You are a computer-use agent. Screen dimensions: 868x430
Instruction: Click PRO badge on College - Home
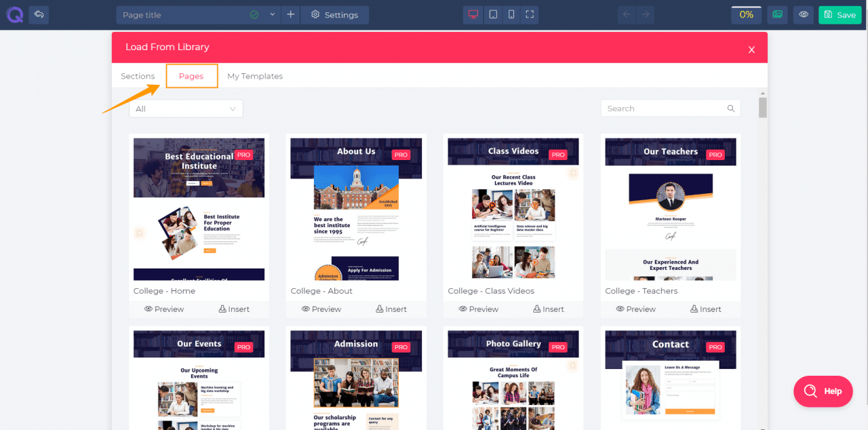coord(243,155)
